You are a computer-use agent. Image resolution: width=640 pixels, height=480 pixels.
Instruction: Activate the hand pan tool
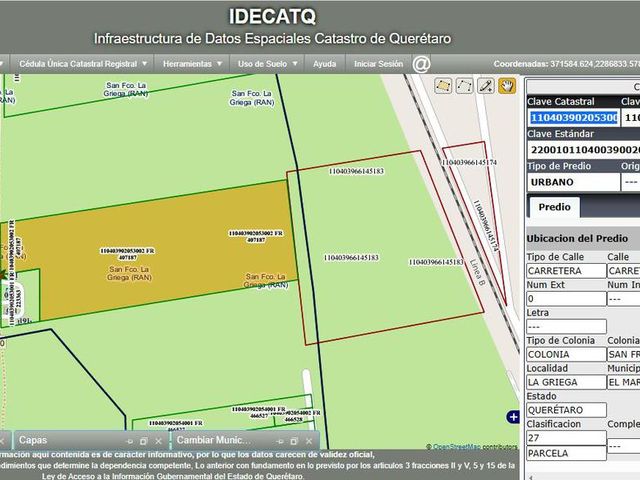pyautogui.click(x=507, y=86)
